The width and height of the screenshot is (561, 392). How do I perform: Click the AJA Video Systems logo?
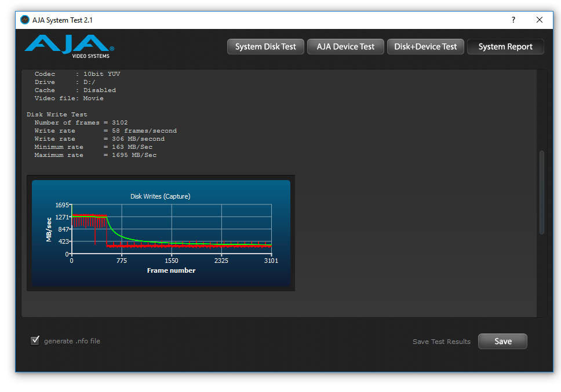pos(69,46)
